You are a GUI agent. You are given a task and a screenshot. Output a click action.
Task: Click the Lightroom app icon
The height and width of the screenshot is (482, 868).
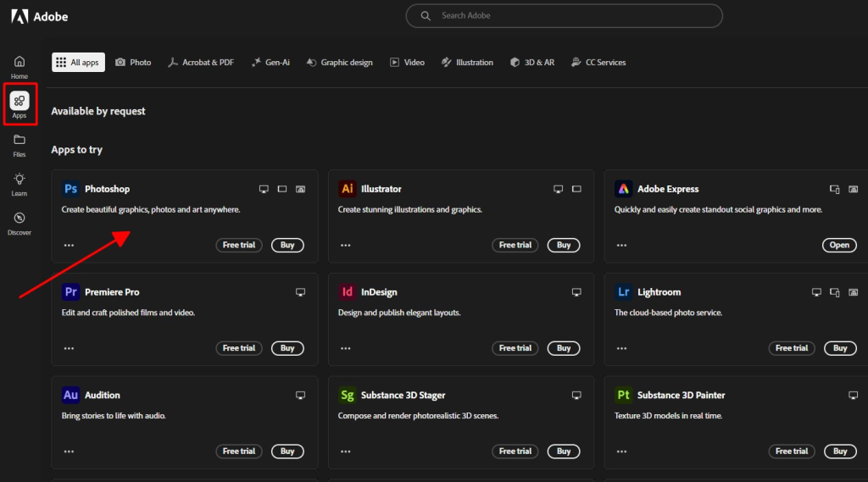(623, 291)
